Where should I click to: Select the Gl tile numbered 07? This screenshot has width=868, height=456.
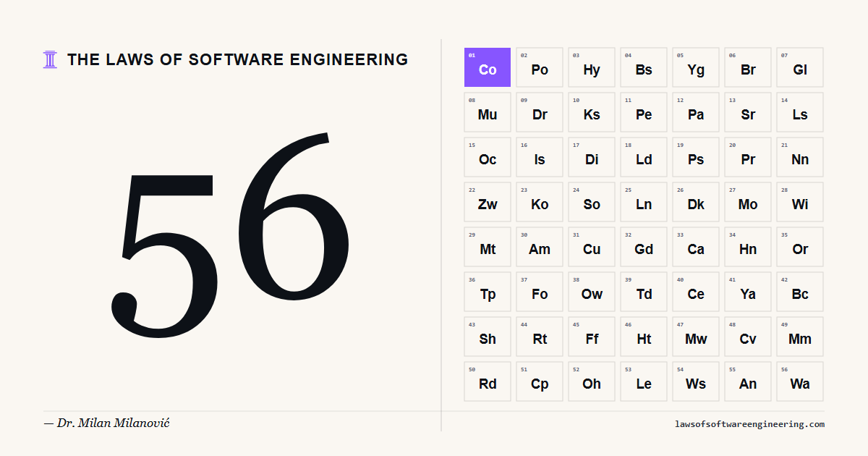(800, 67)
